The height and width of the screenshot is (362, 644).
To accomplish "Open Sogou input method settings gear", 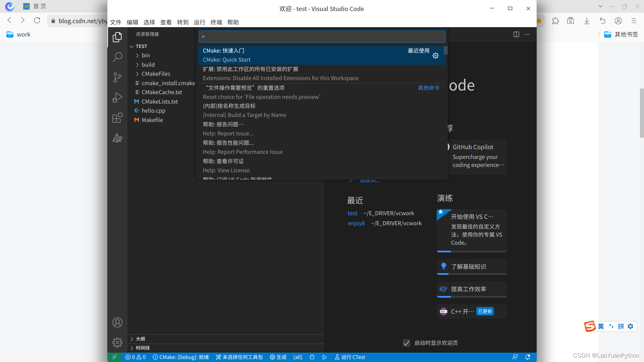I will tap(631, 326).
